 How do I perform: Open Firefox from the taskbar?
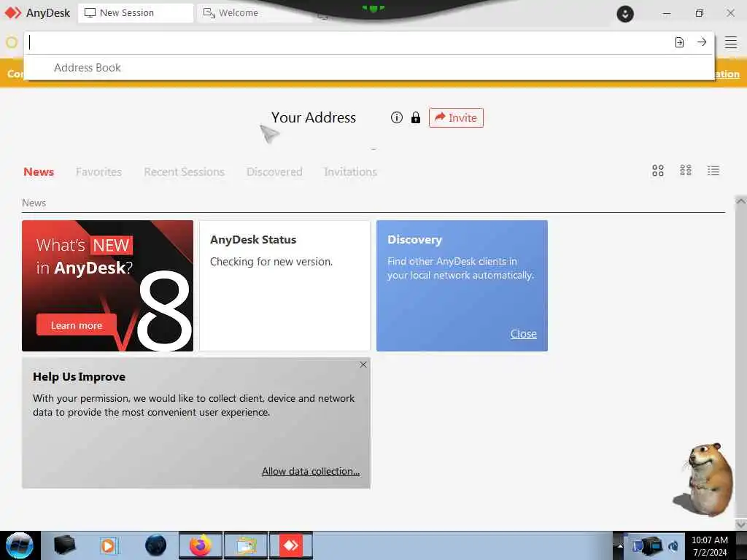coord(201,545)
